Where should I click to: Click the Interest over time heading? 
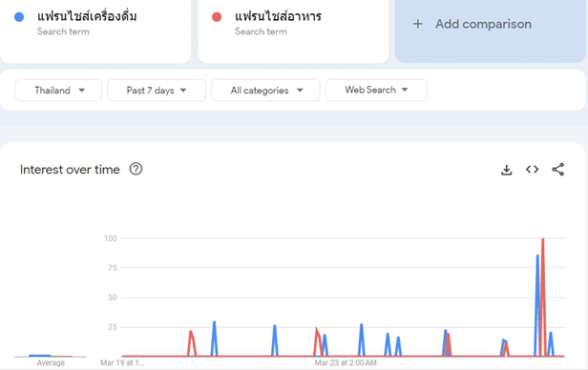[x=70, y=170]
